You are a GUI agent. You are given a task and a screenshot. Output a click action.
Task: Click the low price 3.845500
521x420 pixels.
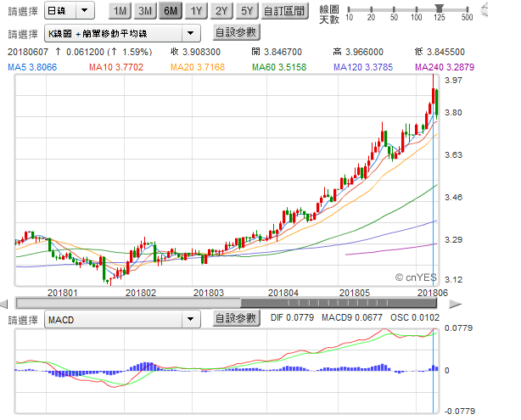[x=445, y=52]
